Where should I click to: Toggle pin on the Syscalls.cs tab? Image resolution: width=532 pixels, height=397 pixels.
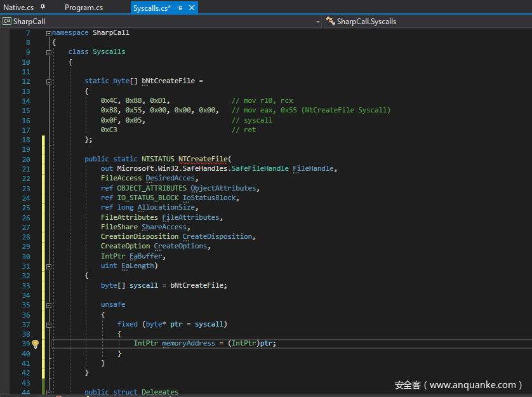pos(180,8)
